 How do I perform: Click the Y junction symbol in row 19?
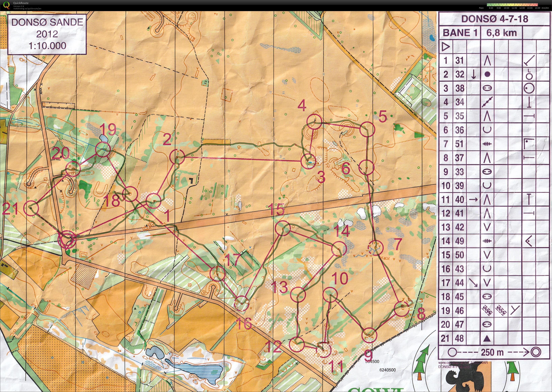(515, 310)
